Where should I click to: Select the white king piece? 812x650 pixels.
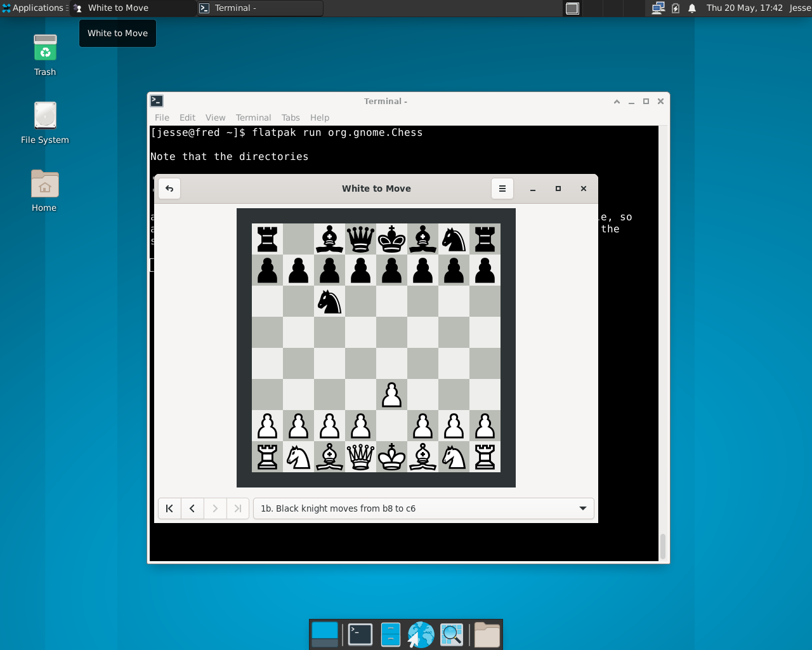tap(392, 457)
